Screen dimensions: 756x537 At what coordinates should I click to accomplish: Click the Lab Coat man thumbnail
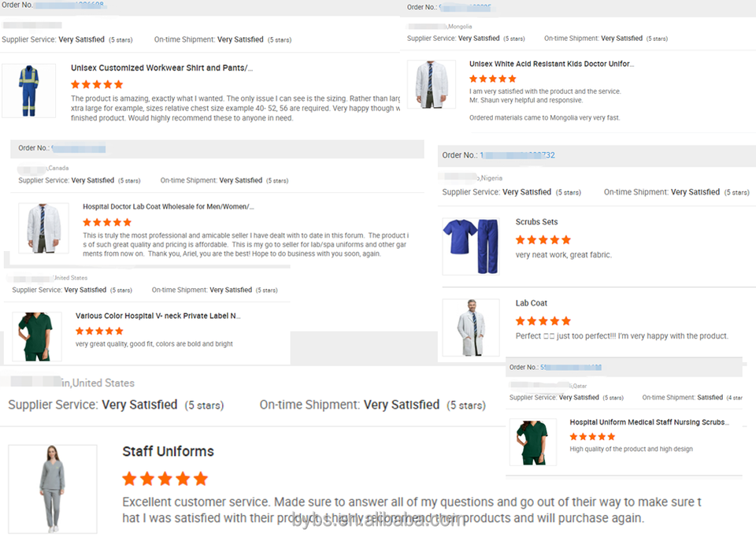471,327
